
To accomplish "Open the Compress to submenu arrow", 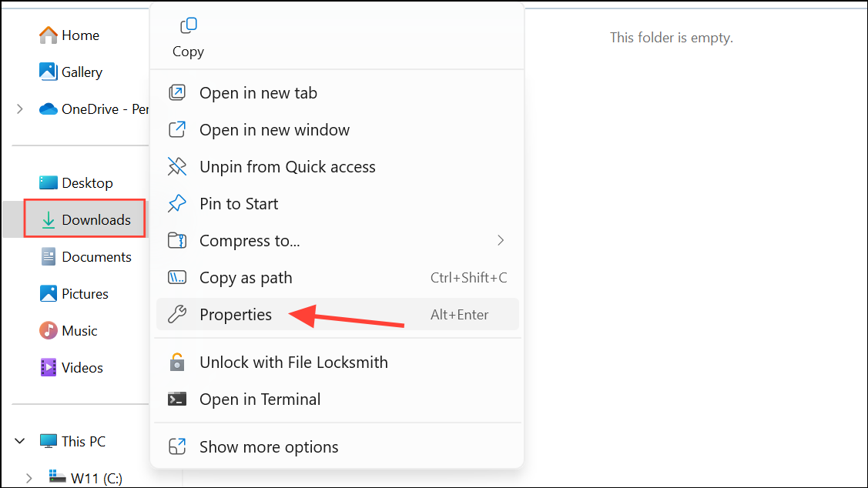I will (x=501, y=240).
